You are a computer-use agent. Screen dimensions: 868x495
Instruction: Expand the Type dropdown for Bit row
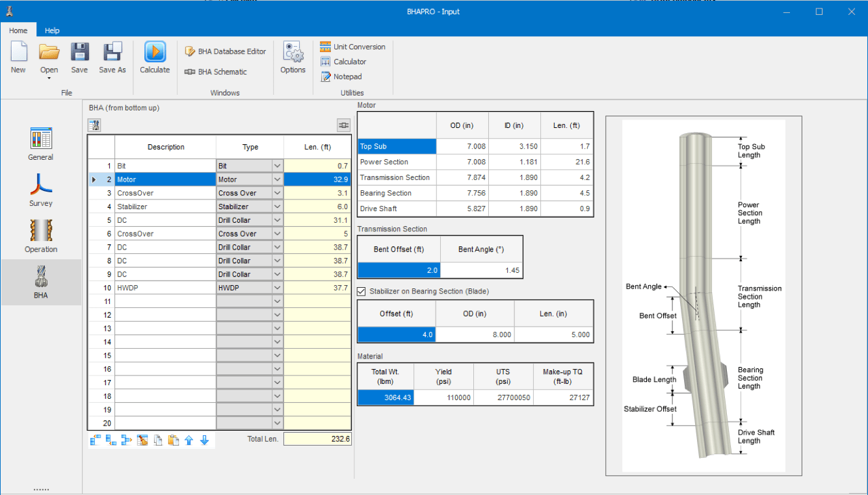pos(277,166)
